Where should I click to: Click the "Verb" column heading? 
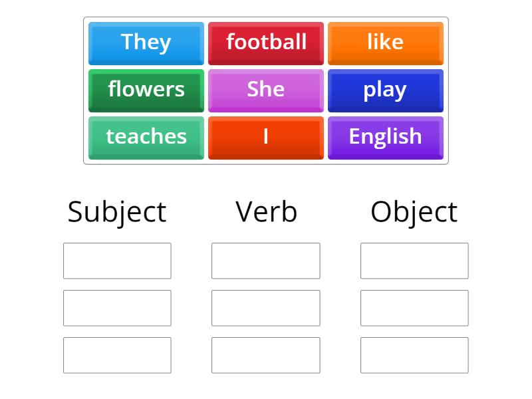[266, 211]
